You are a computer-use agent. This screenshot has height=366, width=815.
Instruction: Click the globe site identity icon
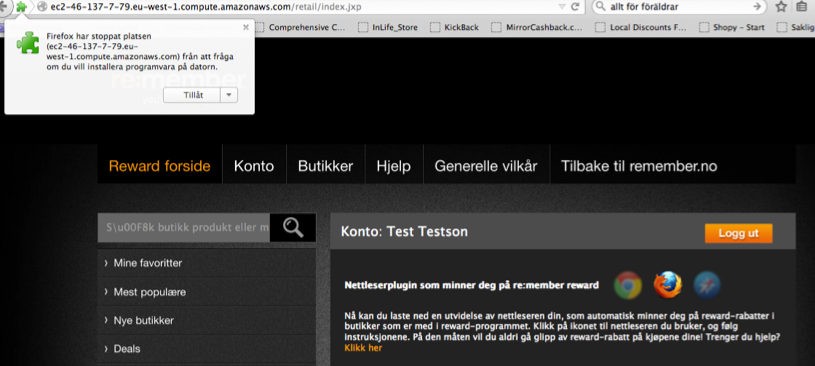(43, 7)
